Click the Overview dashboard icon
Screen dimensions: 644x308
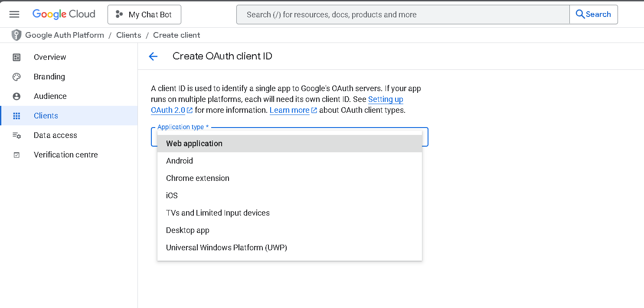pyautogui.click(x=16, y=57)
